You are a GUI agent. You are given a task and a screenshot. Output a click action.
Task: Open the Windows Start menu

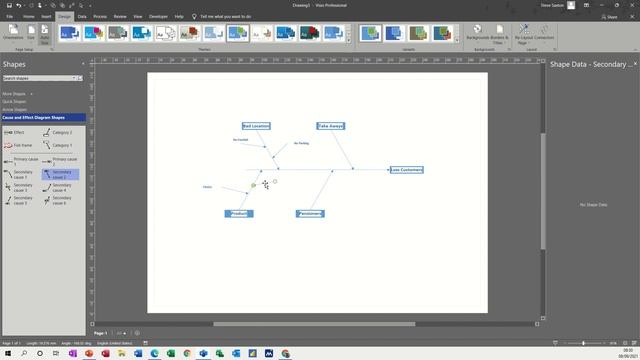(x=8, y=353)
